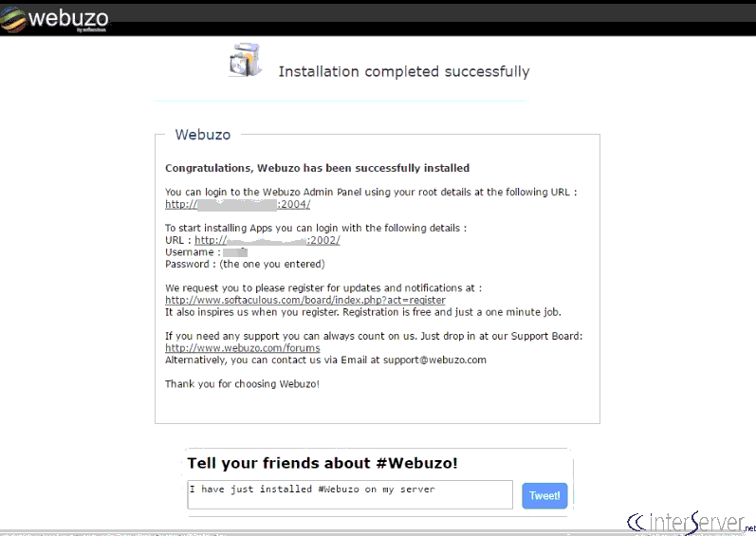Click 'We request you to please register' line
This screenshot has height=536, width=756.
click(323, 288)
